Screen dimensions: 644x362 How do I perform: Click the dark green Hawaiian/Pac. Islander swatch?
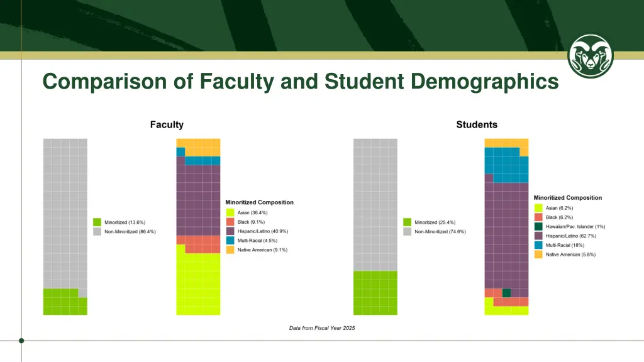(538, 226)
